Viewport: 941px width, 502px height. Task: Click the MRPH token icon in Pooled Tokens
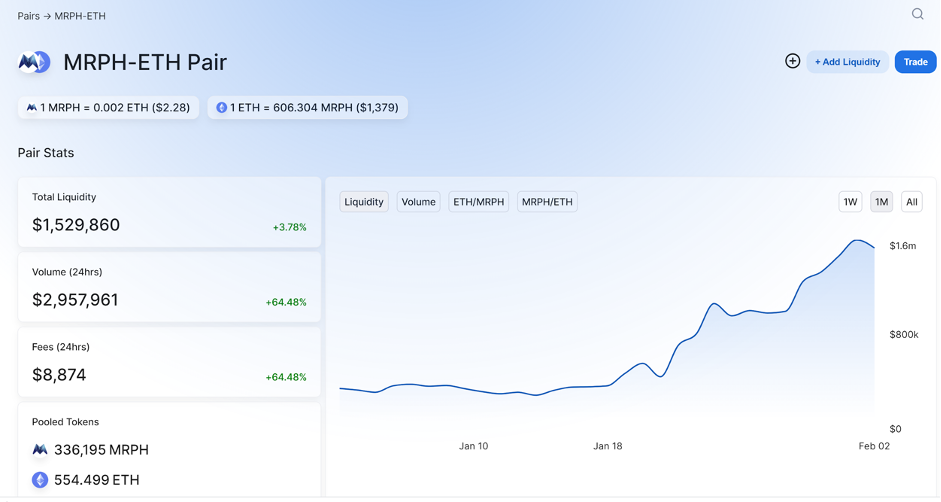[40, 449]
